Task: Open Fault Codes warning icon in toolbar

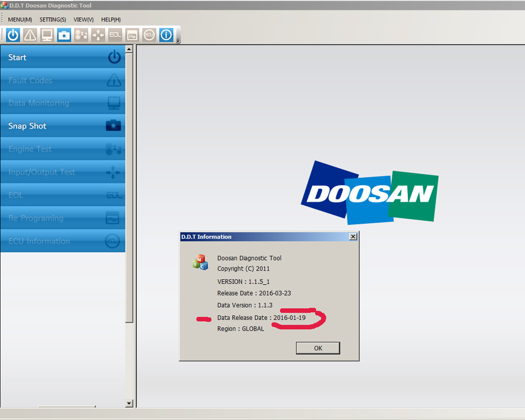Action: (30, 35)
